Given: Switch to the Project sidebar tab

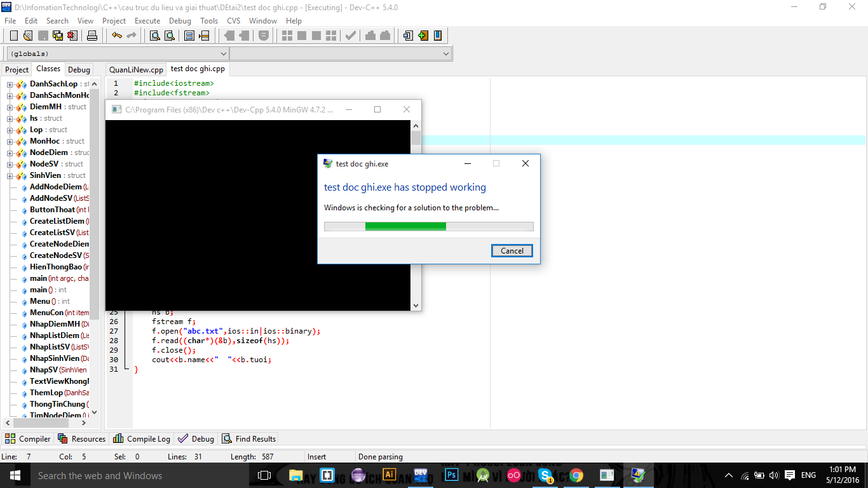Looking at the screenshot, I should point(17,70).
